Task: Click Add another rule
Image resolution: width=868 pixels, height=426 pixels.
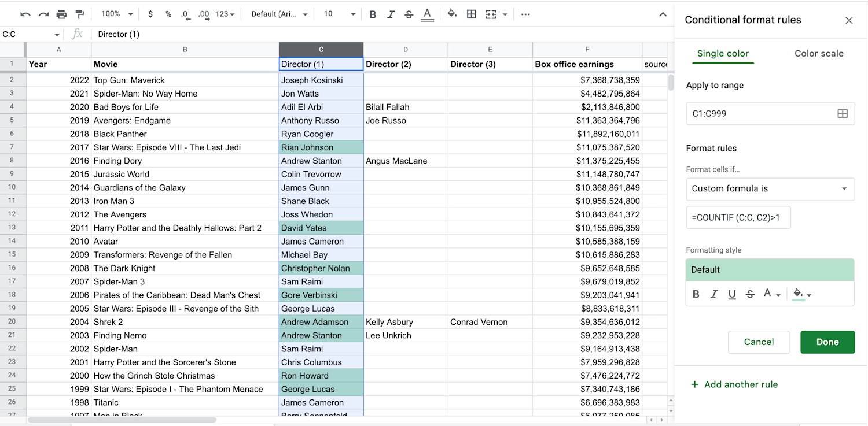Action: point(734,384)
